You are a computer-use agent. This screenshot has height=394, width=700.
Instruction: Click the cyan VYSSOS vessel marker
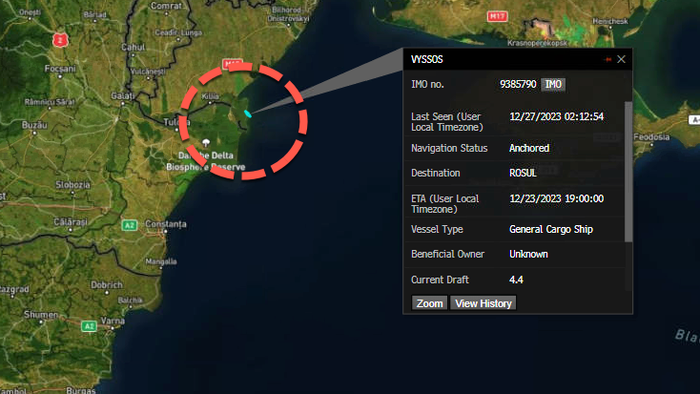[x=248, y=114]
